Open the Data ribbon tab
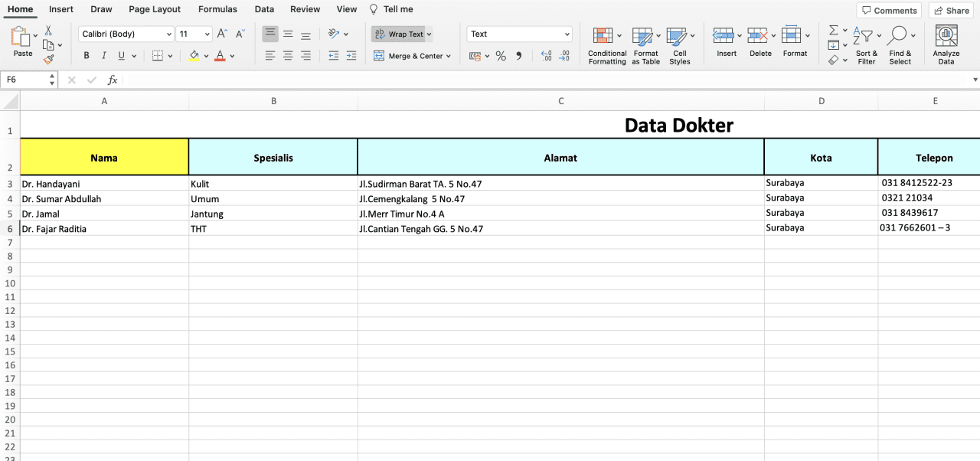 pyautogui.click(x=264, y=9)
